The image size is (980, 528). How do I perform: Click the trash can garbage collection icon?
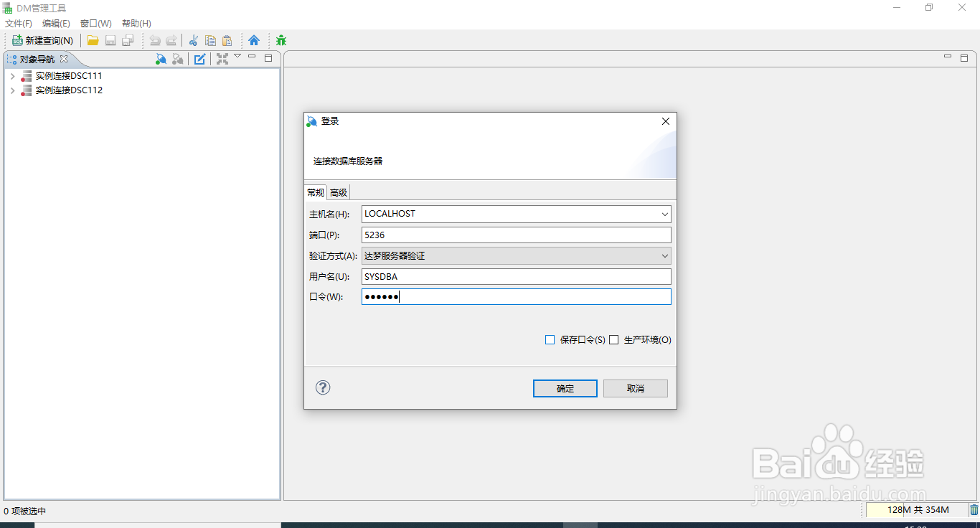[974, 510]
